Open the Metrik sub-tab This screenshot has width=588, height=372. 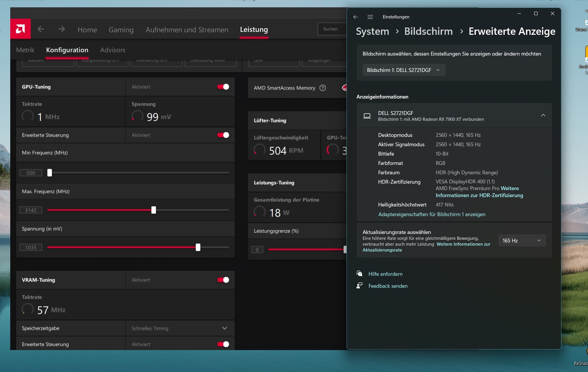point(25,50)
